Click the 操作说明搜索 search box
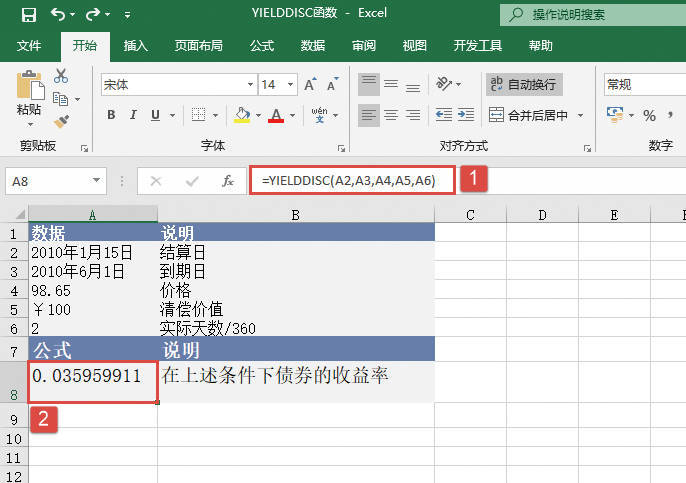686x483 pixels. pyautogui.click(x=593, y=15)
